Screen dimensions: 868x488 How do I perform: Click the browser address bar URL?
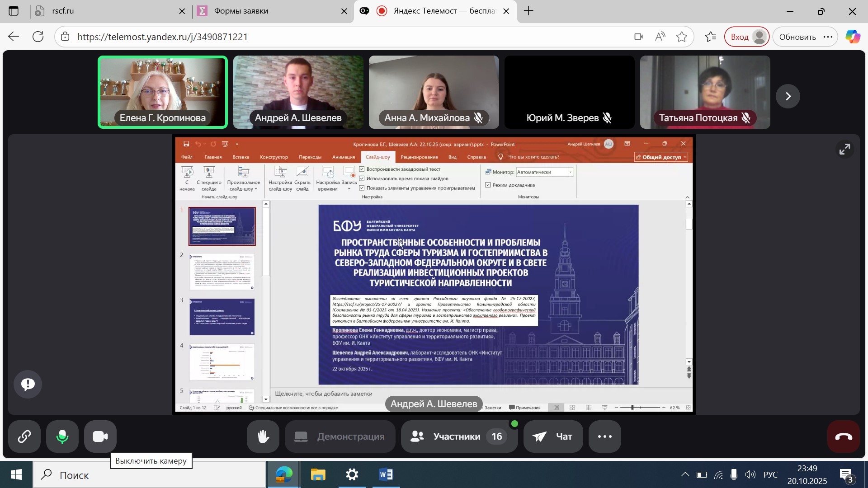[163, 37]
